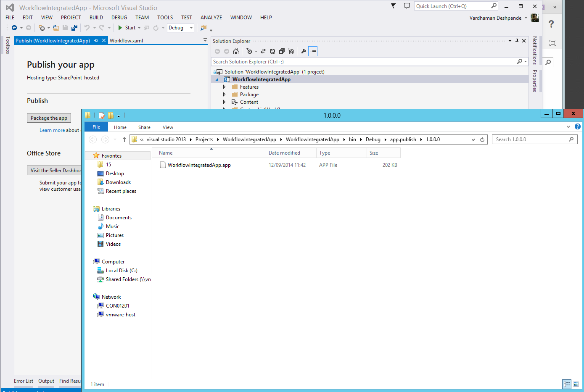The image size is (584, 392).
Task: Switch Explorer to Large Icons view icon
Action: [576, 384]
